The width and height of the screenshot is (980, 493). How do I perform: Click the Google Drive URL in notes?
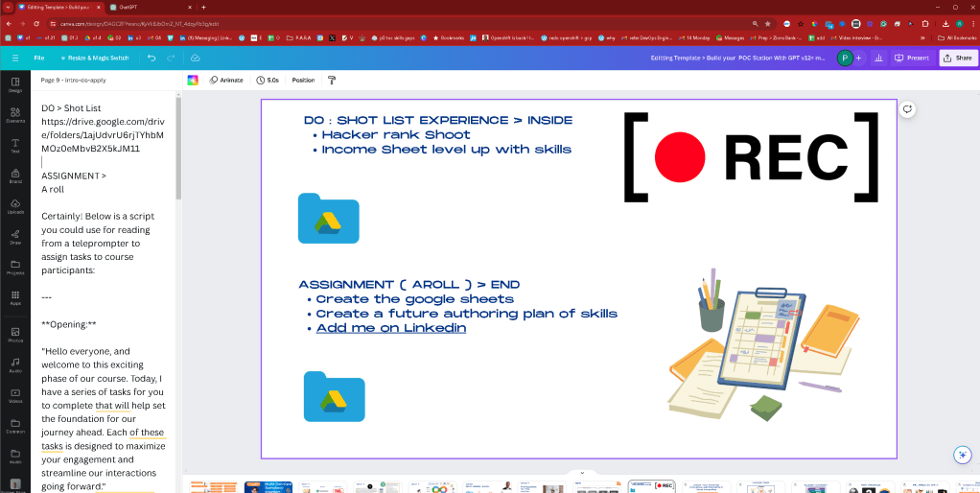[x=103, y=135]
